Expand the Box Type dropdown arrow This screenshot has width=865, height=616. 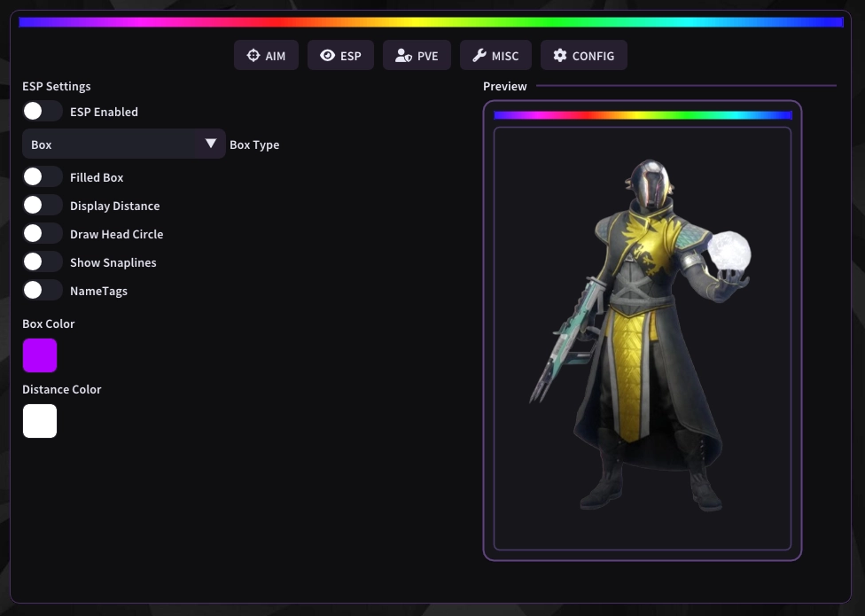coord(211,144)
